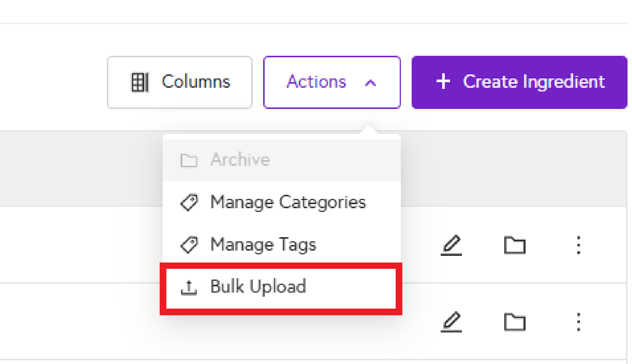632x364 pixels.
Task: Edit the second row with pencil icon
Action: click(x=451, y=322)
